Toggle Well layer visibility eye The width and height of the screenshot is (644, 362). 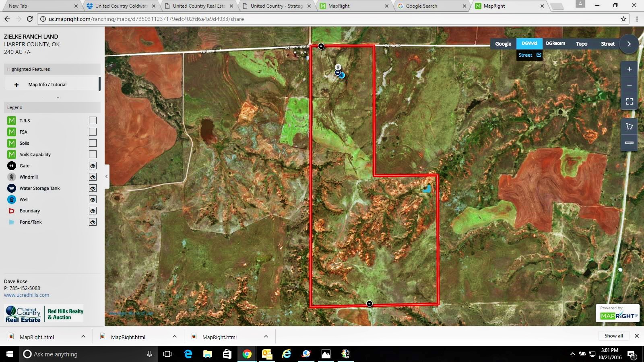click(x=93, y=200)
